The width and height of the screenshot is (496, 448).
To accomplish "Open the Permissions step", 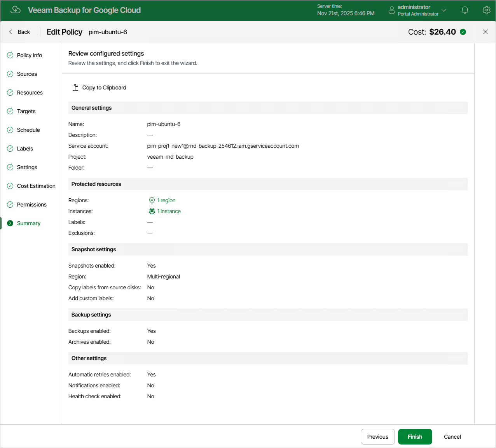I will [32, 205].
